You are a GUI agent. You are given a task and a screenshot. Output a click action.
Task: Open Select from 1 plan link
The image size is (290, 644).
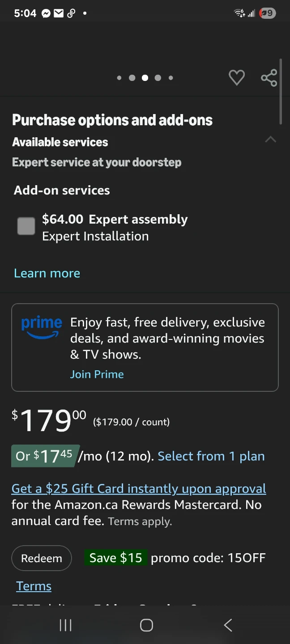click(211, 456)
